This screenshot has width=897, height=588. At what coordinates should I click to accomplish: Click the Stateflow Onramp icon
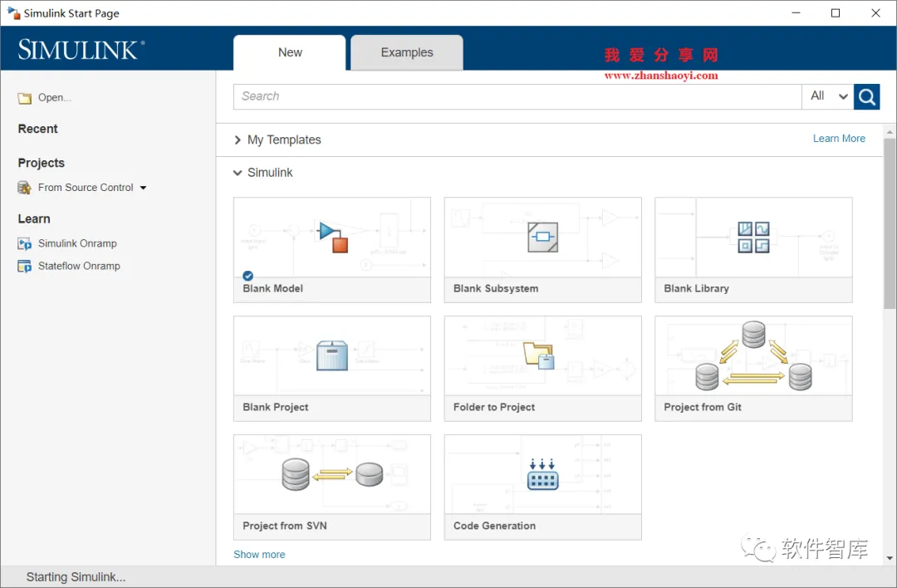pyautogui.click(x=25, y=267)
